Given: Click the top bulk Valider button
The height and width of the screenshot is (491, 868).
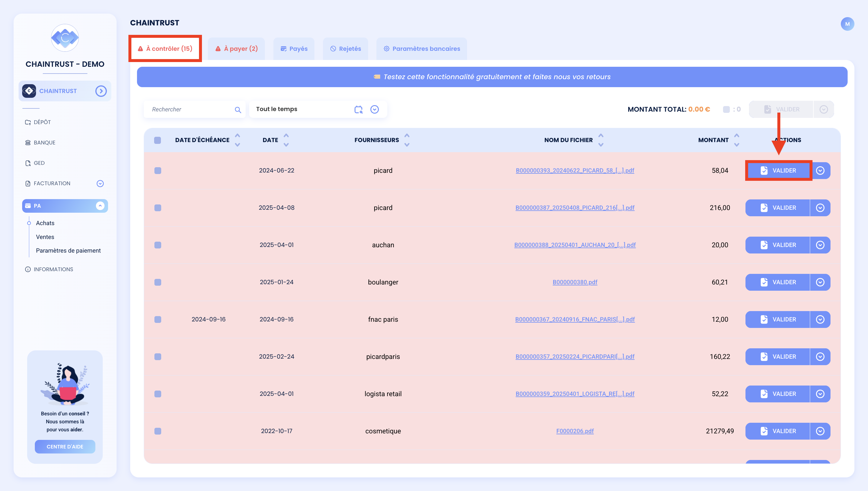Looking at the screenshot, I should pos(781,109).
